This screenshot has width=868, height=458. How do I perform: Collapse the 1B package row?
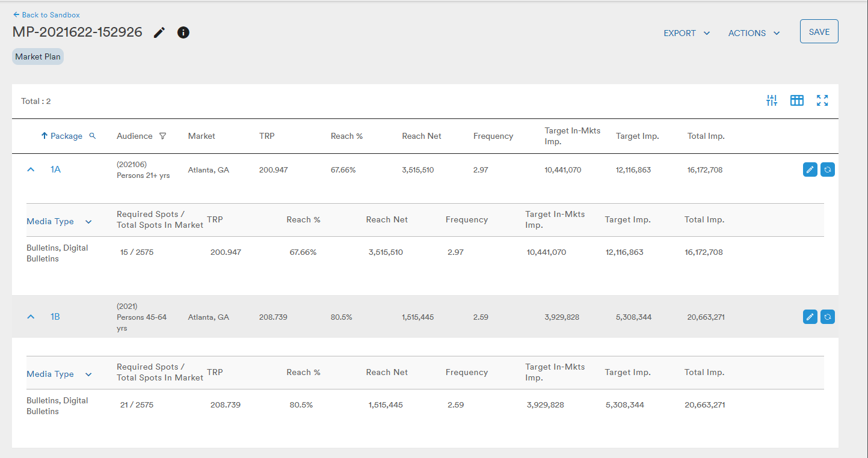31,317
